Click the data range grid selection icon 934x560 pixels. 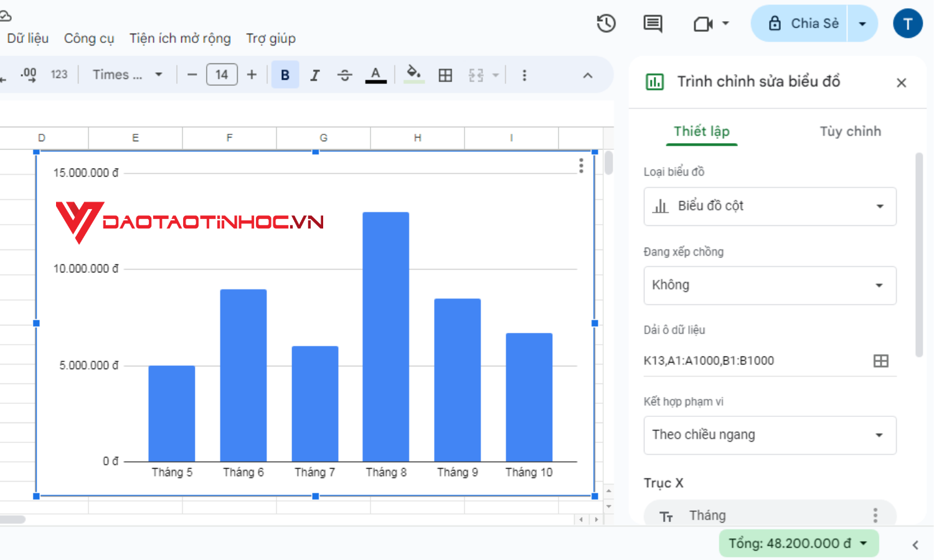pos(880,360)
